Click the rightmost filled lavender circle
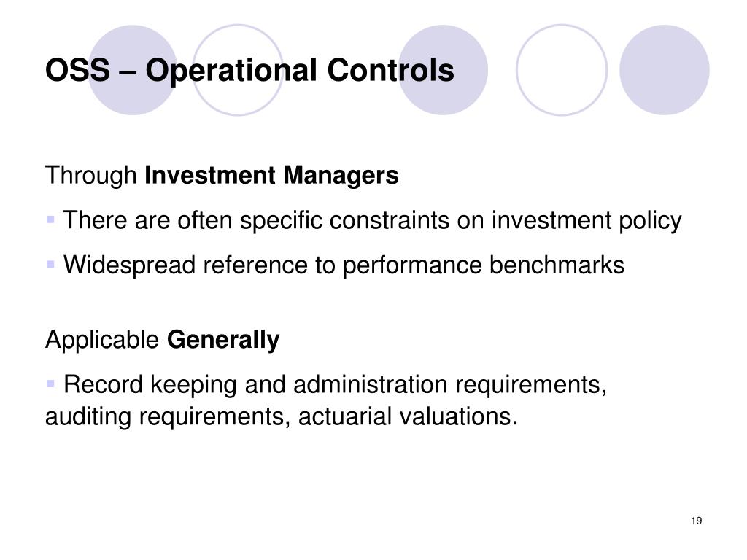The image size is (747, 560). pyautogui.click(x=665, y=70)
